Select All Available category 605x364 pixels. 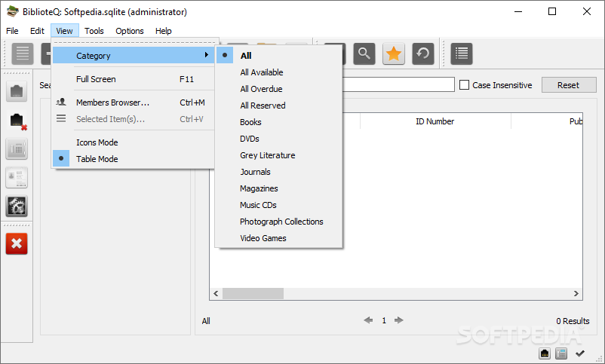click(278, 72)
